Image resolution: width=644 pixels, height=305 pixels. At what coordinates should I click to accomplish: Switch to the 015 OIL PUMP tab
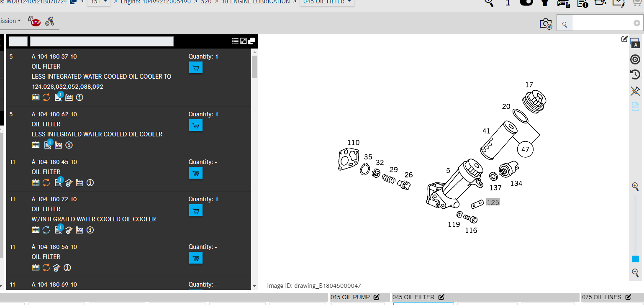[x=355, y=297]
